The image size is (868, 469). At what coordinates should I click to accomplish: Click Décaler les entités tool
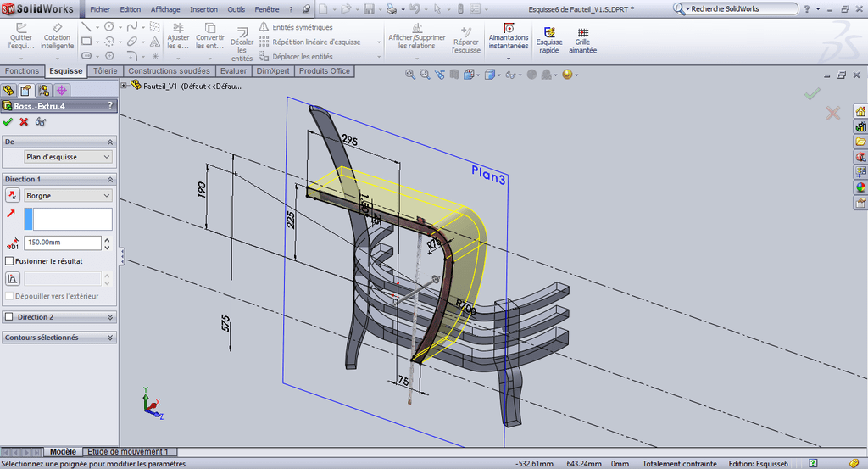[242, 44]
